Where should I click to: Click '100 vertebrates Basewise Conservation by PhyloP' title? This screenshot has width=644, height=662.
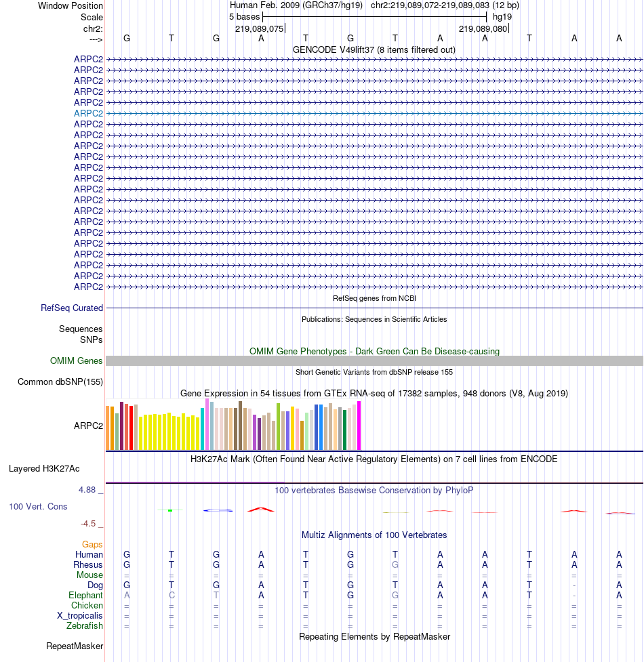[374, 490]
